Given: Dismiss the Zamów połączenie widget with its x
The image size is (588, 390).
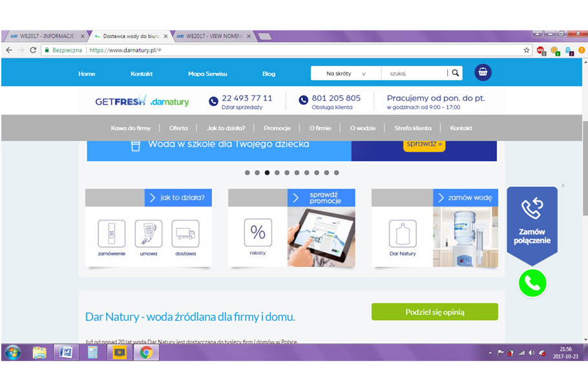Looking at the screenshot, I should (563, 186).
